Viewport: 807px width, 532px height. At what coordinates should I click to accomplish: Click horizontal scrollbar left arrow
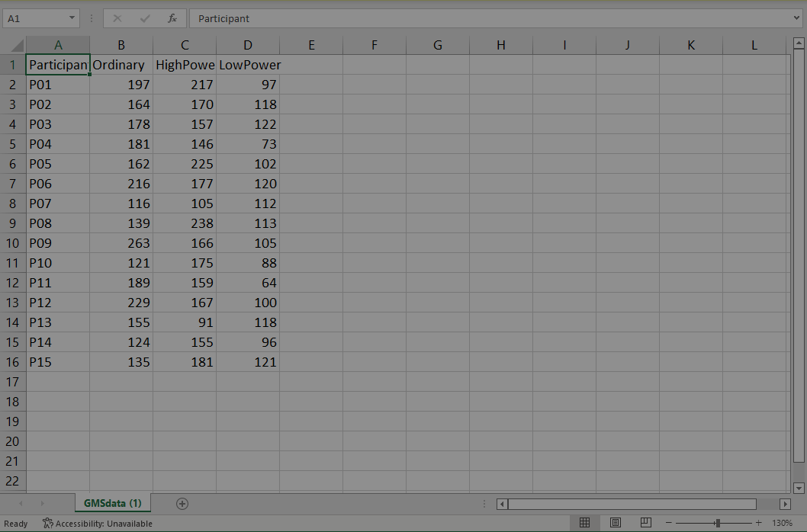(x=503, y=505)
